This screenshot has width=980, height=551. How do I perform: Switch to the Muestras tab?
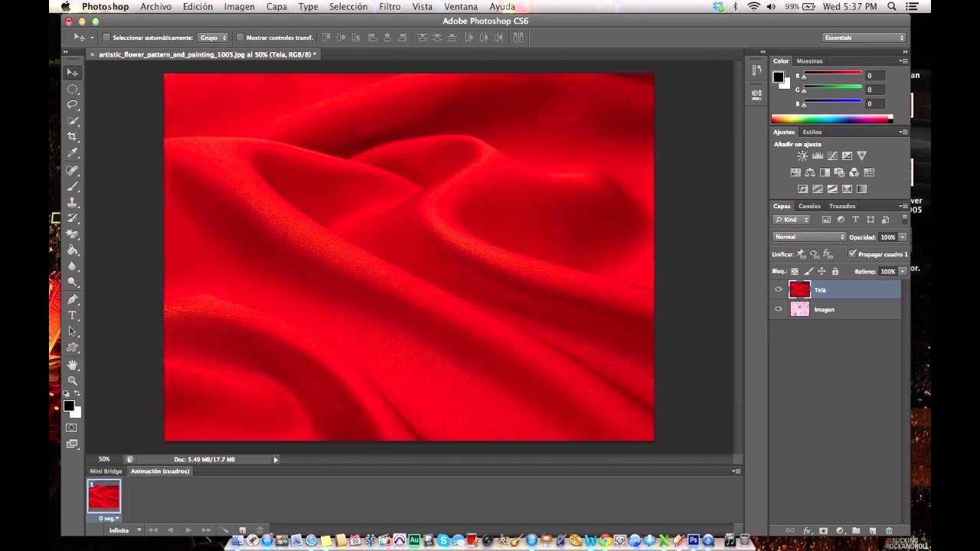pos(809,61)
